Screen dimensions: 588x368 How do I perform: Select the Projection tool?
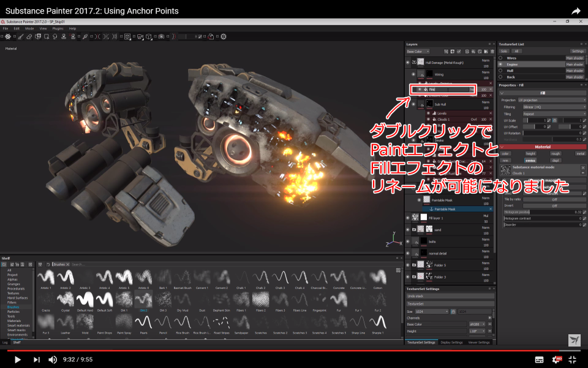(x=38, y=36)
